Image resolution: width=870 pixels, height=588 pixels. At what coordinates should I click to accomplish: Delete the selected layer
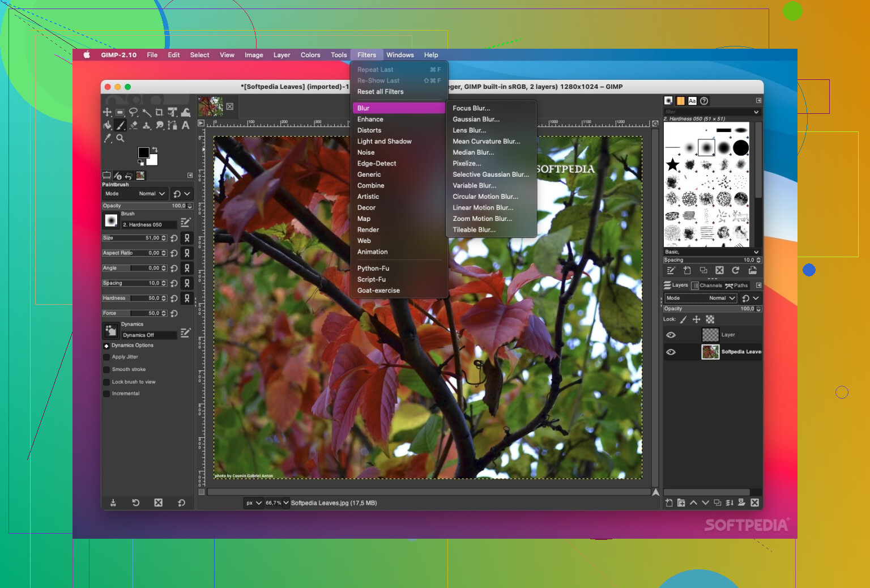pos(755,502)
